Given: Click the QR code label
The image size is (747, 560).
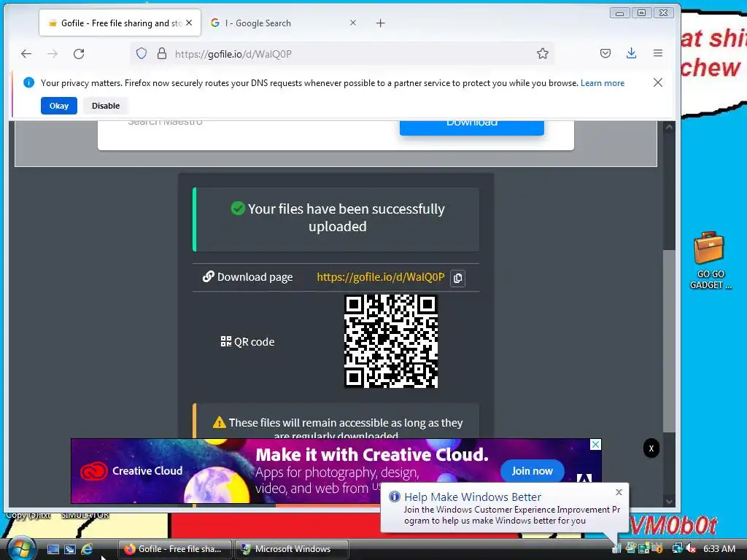Looking at the screenshot, I should click(255, 342).
